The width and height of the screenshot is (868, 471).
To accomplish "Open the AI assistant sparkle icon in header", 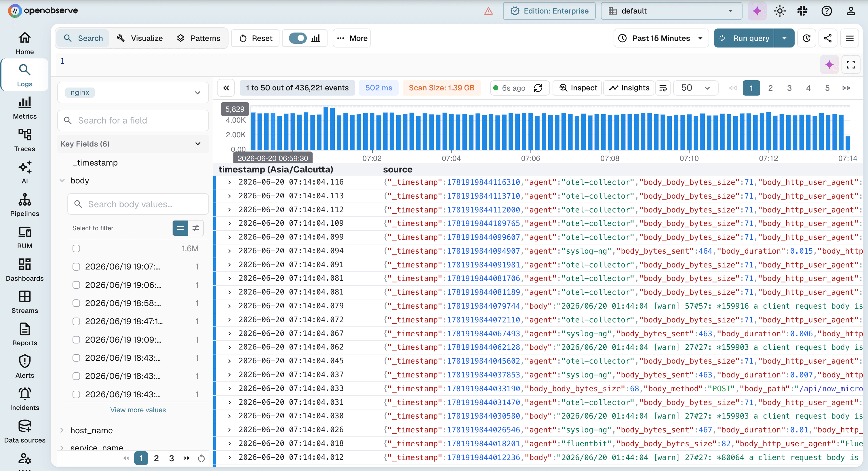I will point(757,11).
